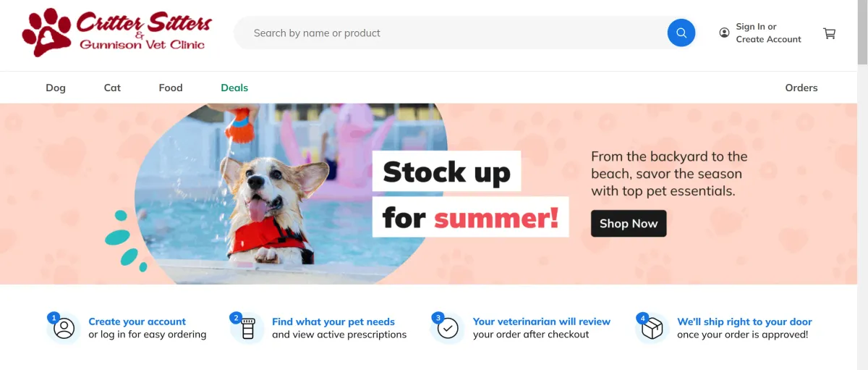
Task: Click Sign In or Create Account link
Action: coord(768,33)
